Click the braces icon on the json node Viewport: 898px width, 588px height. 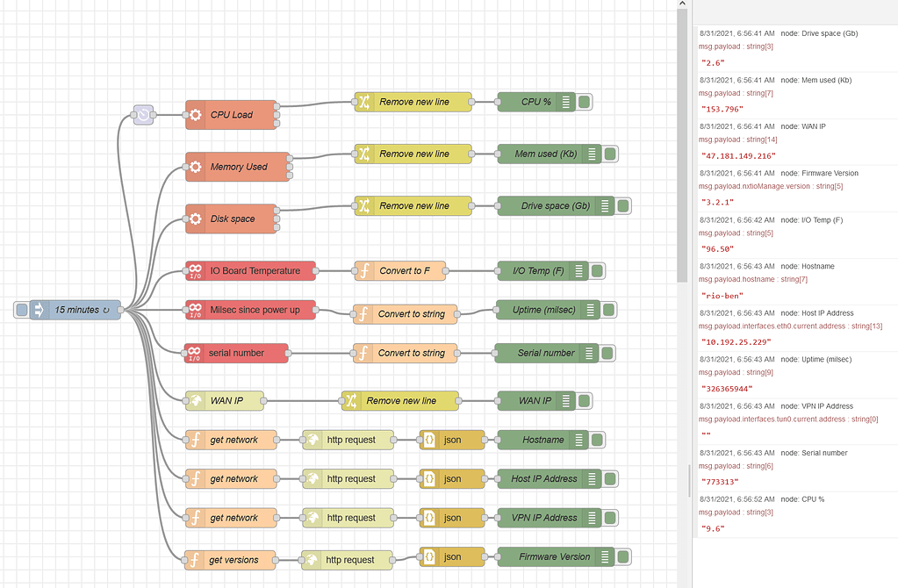[427, 440]
